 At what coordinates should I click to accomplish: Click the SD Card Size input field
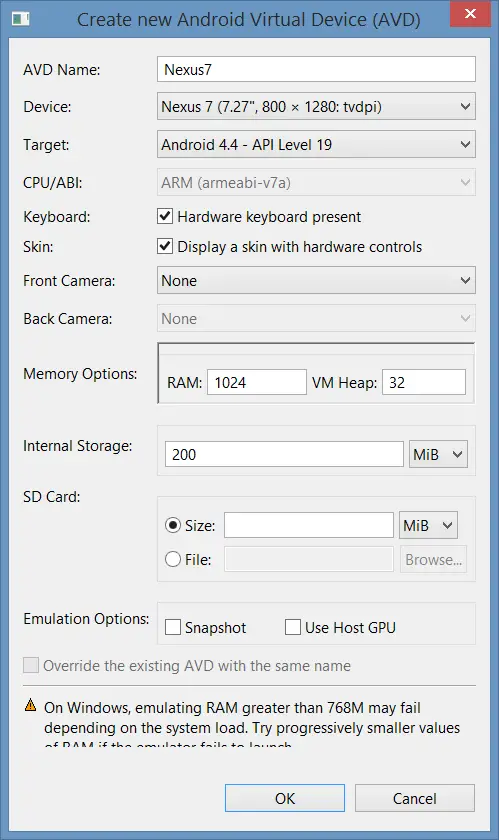tap(309, 525)
